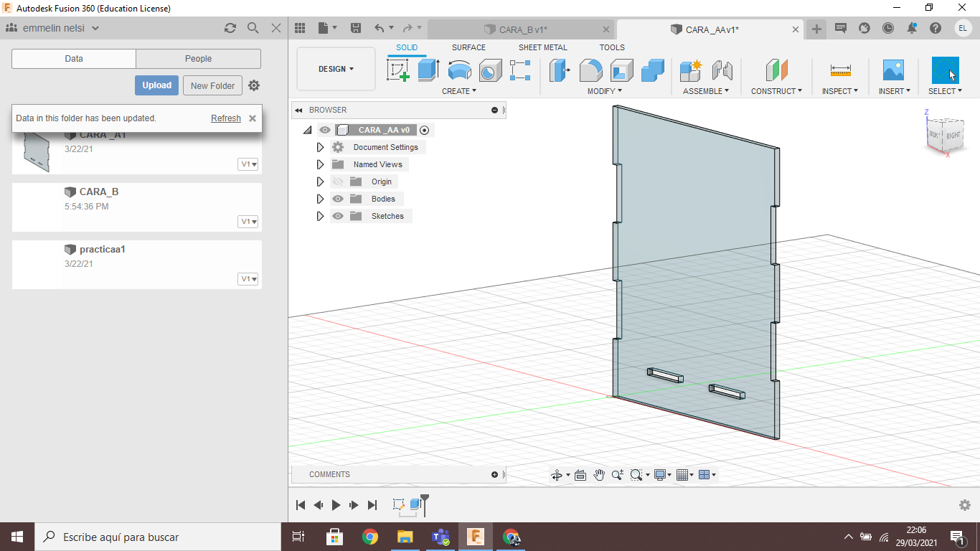This screenshot has width=980, height=551.
Task: Click the Create Sketch tool icon
Action: (x=398, y=70)
